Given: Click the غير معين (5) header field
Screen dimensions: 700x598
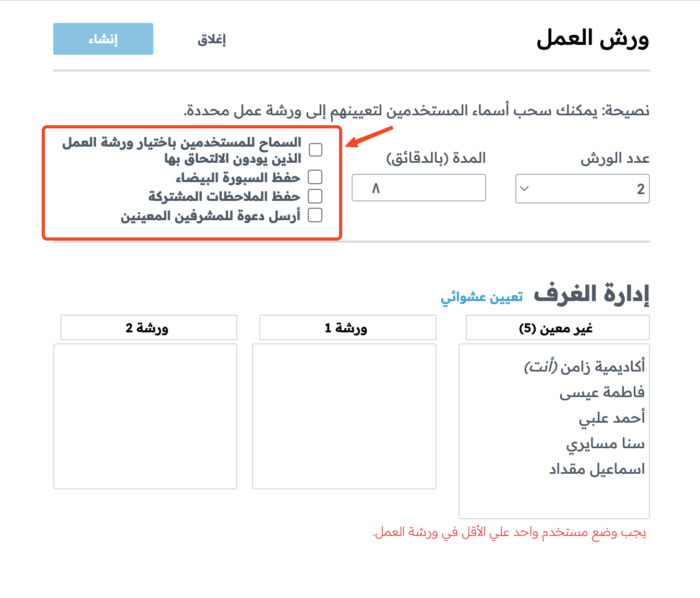Looking at the screenshot, I should tap(558, 328).
